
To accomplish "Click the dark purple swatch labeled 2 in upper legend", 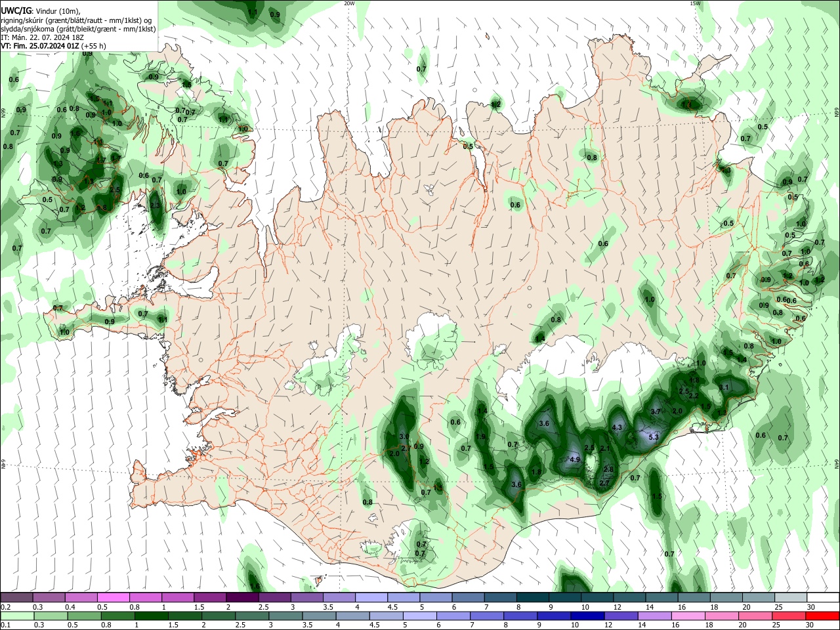I will click(x=242, y=598).
